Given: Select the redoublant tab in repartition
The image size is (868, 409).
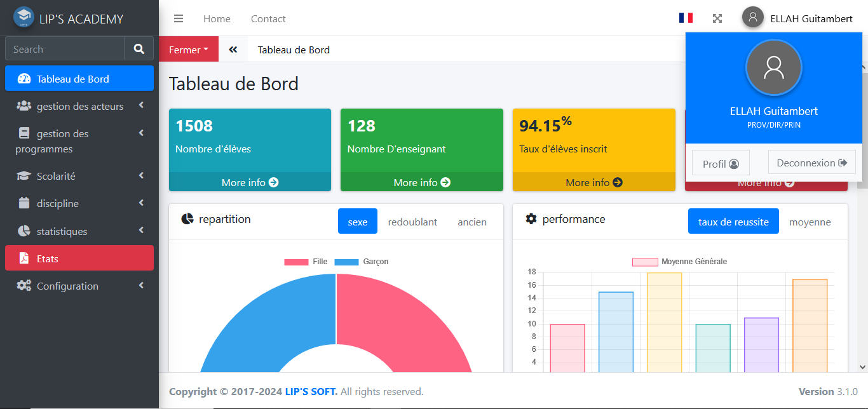Looking at the screenshot, I should click(x=412, y=222).
